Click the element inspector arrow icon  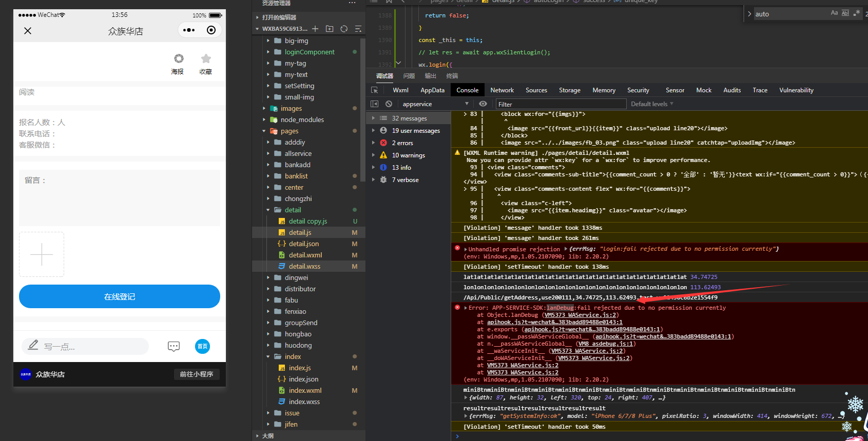click(375, 90)
